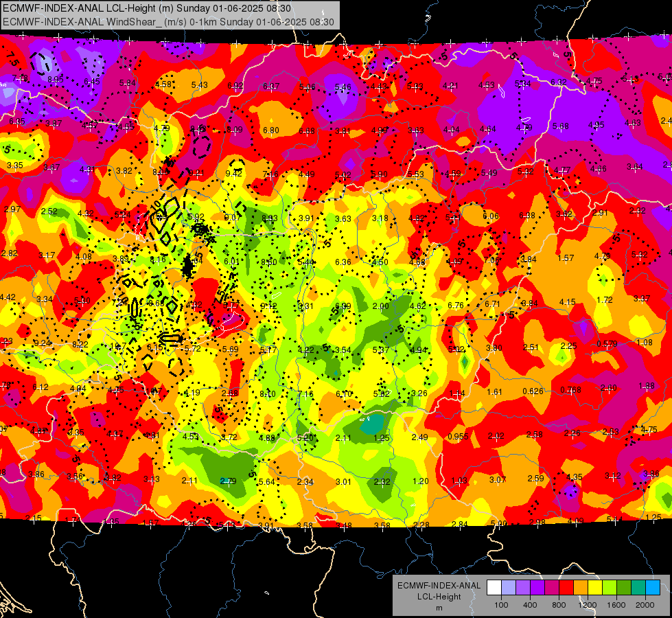
Task: Click legend tick label 100
Action: [501, 605]
